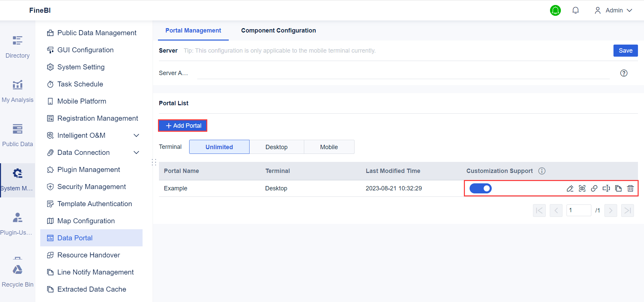
Task: Duplicate the Example portal with the copy icon
Action: (x=619, y=188)
